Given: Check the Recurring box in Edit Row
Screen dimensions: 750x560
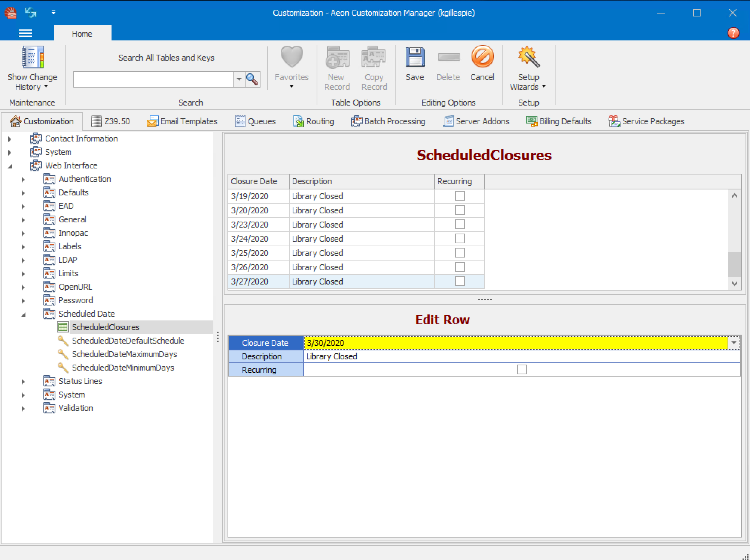Looking at the screenshot, I should [522, 369].
